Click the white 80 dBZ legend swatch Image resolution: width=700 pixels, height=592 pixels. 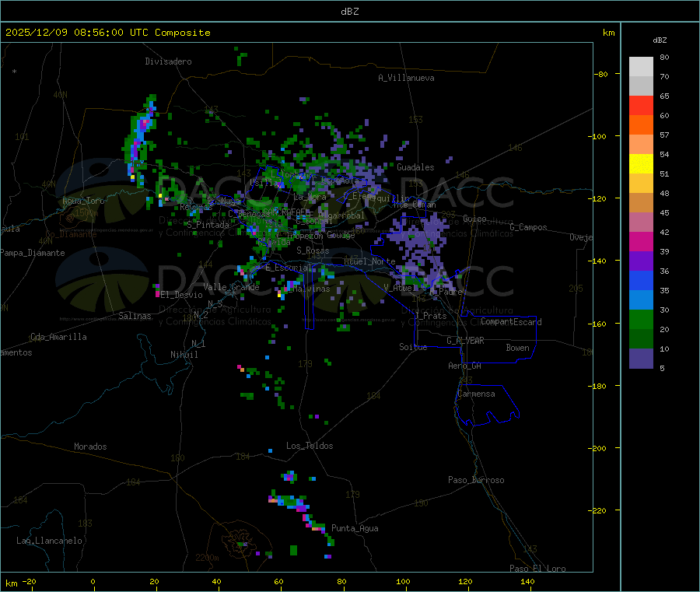point(641,67)
